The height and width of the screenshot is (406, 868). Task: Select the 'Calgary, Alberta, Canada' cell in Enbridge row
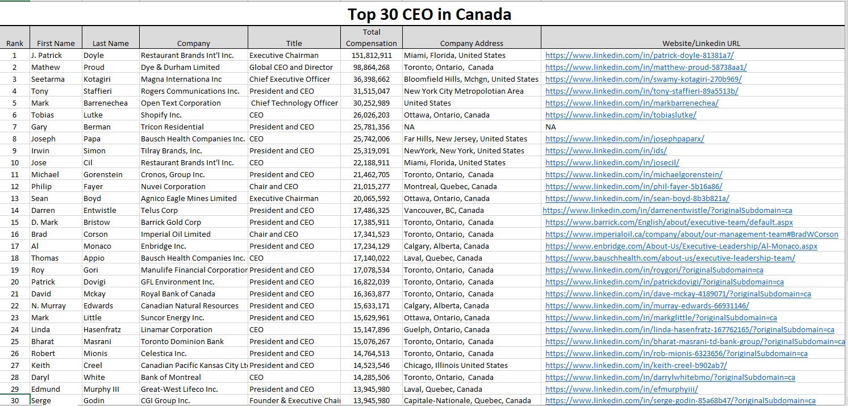click(471, 246)
